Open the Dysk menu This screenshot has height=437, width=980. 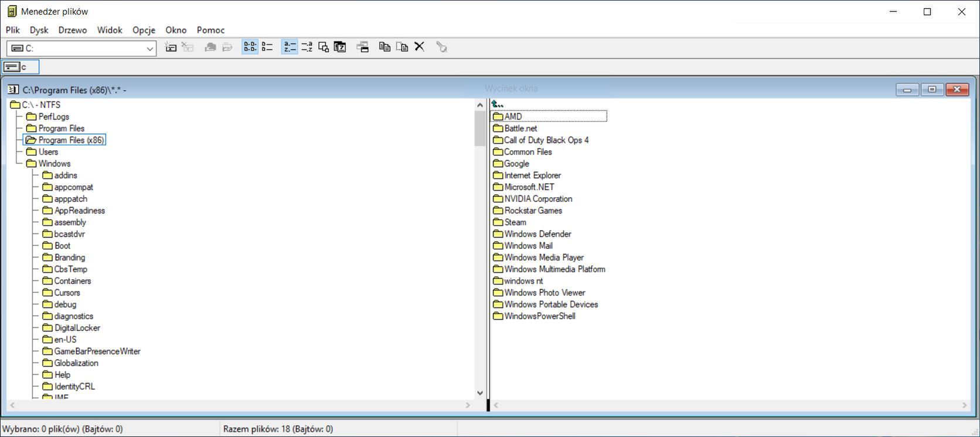point(39,30)
